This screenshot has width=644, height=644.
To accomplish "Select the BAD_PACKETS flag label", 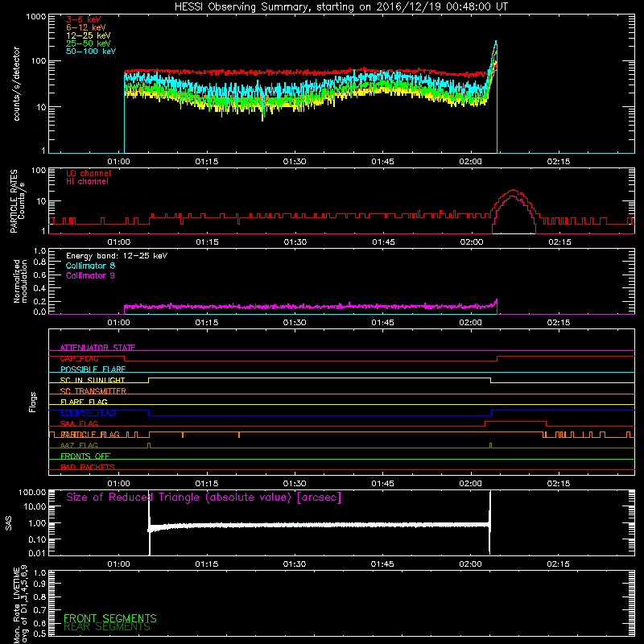I will click(88, 467).
